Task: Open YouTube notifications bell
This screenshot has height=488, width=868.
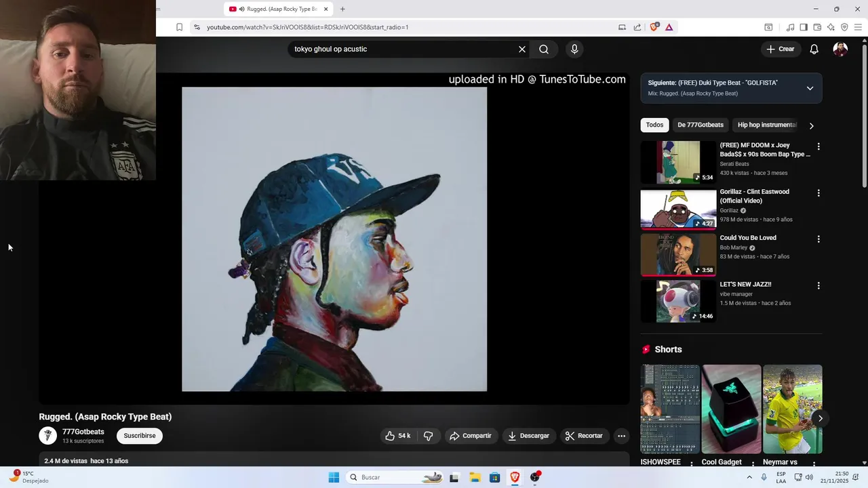Action: (814, 49)
